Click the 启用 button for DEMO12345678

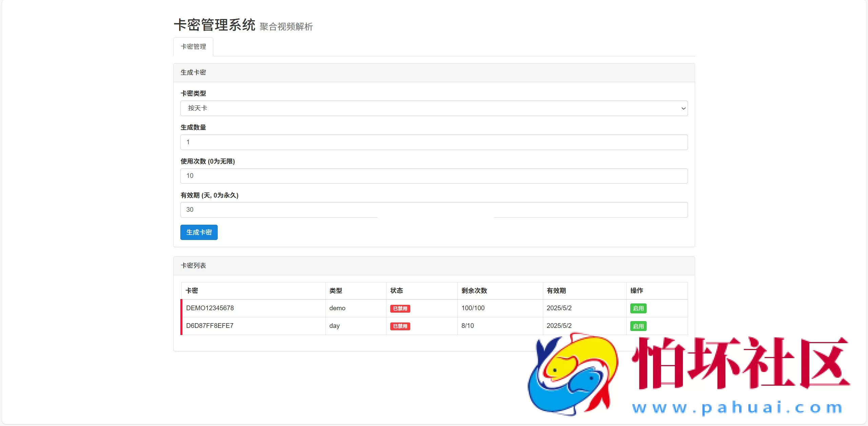pyautogui.click(x=638, y=308)
